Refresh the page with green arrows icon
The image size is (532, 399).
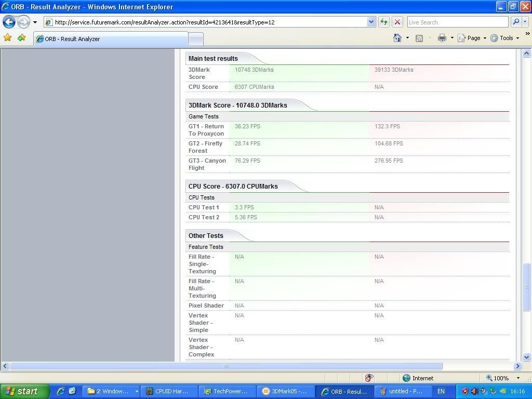click(x=384, y=22)
